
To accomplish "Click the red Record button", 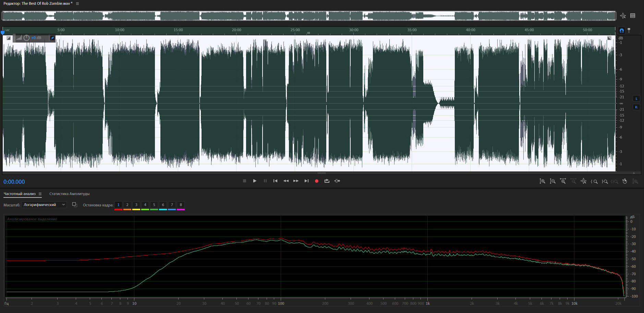I will [x=317, y=181].
